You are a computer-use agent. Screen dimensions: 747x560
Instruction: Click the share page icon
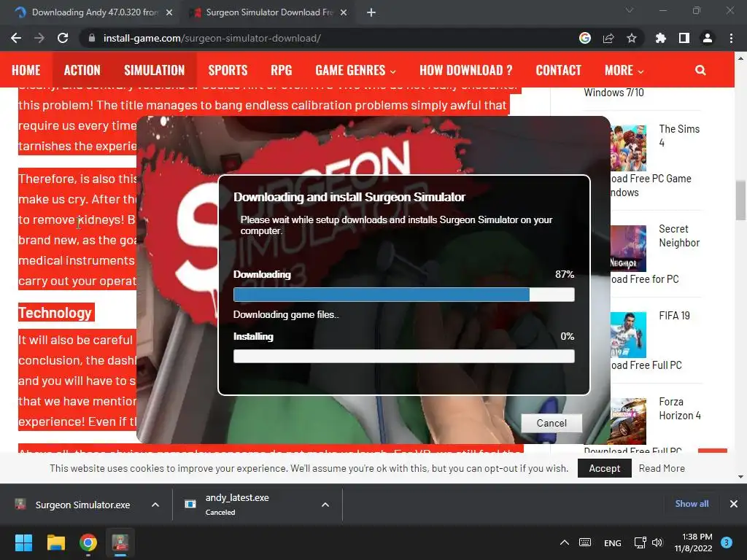[x=608, y=38]
